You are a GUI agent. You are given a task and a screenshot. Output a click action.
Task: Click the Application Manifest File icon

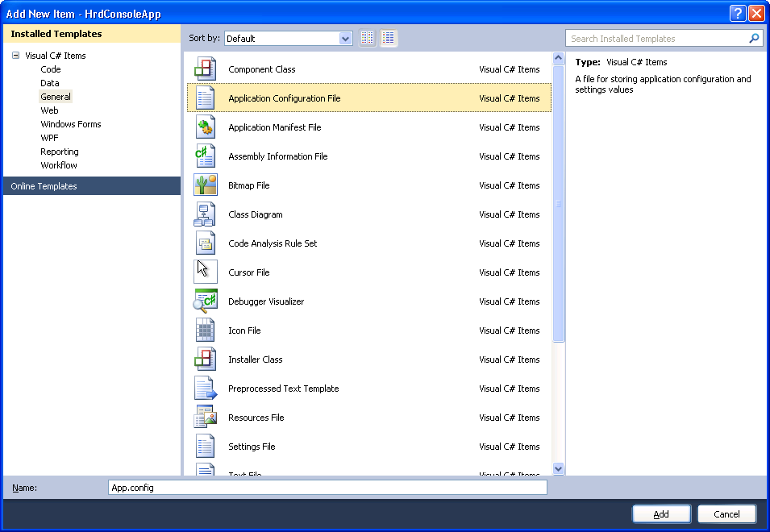point(206,127)
